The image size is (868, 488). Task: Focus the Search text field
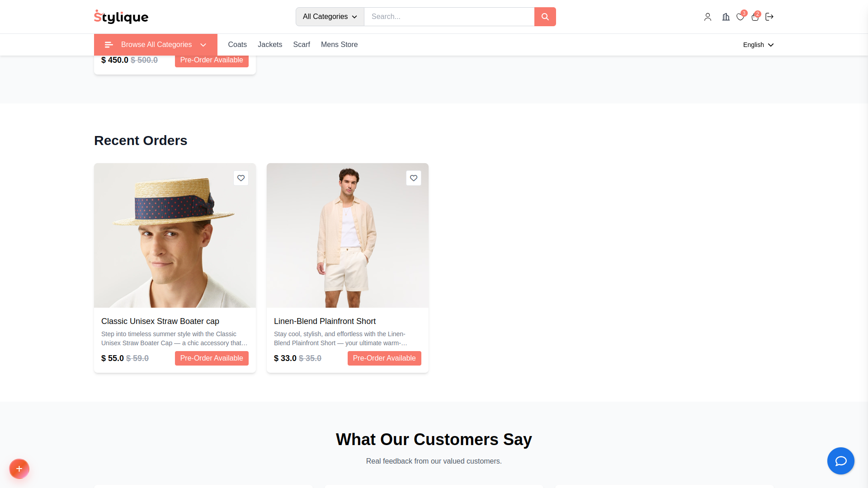pyautogui.click(x=449, y=17)
